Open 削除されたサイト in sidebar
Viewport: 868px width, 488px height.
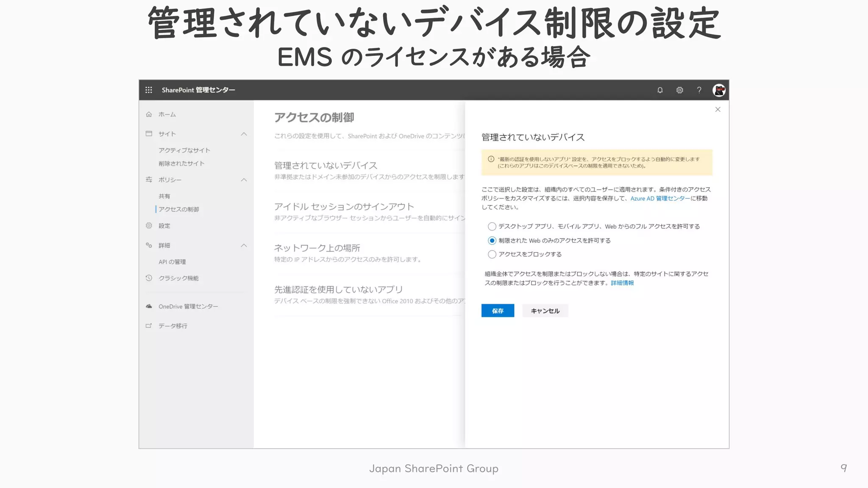point(181,164)
